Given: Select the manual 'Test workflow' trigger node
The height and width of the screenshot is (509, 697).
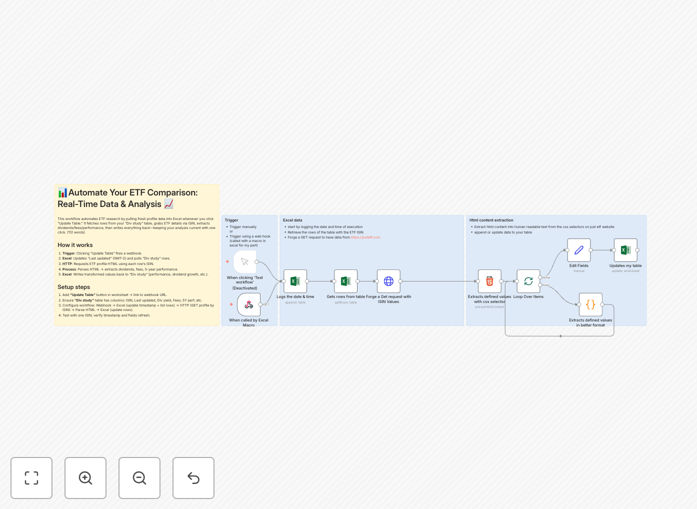Looking at the screenshot, I should (245, 262).
